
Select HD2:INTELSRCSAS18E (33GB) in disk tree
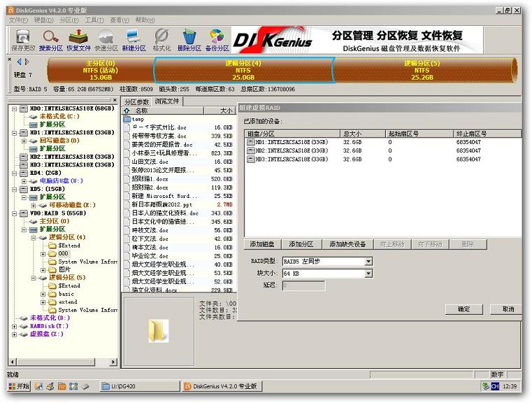tap(72, 157)
